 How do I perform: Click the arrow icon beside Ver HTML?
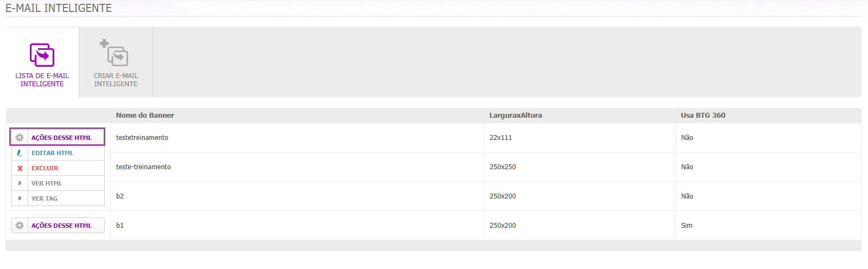(x=20, y=183)
